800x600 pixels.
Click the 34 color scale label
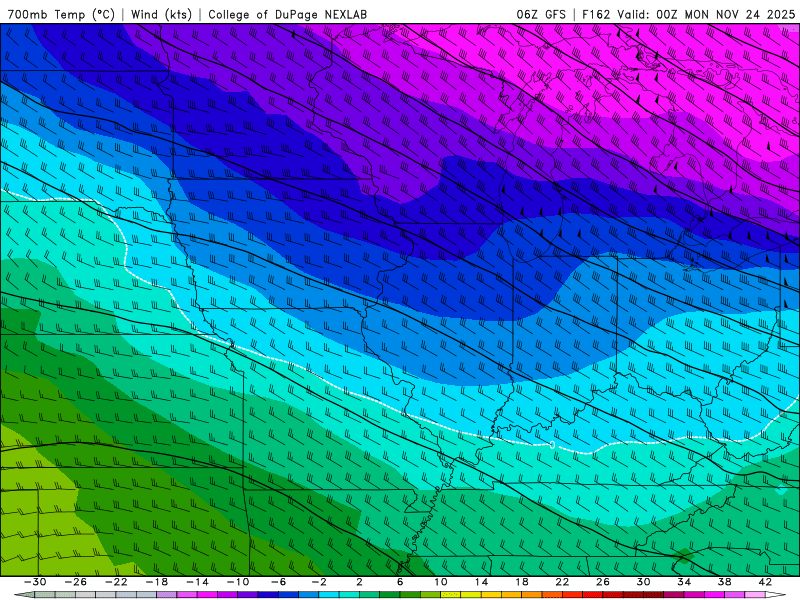[x=684, y=582]
